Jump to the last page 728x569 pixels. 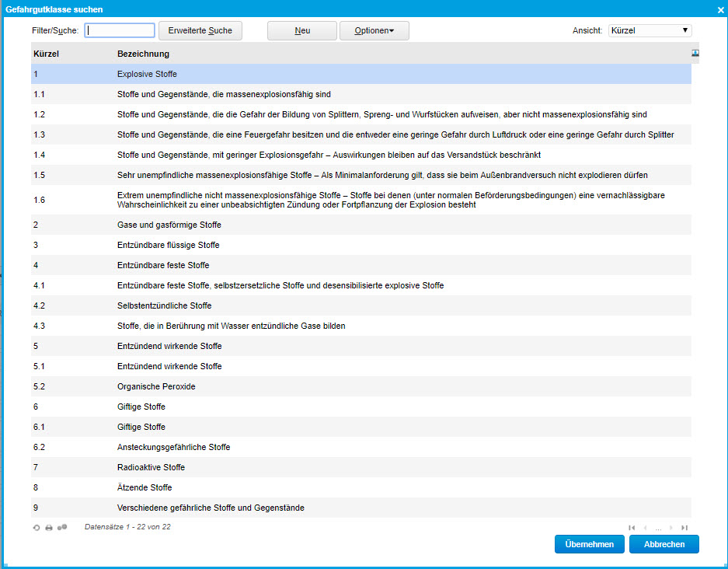[x=684, y=528]
